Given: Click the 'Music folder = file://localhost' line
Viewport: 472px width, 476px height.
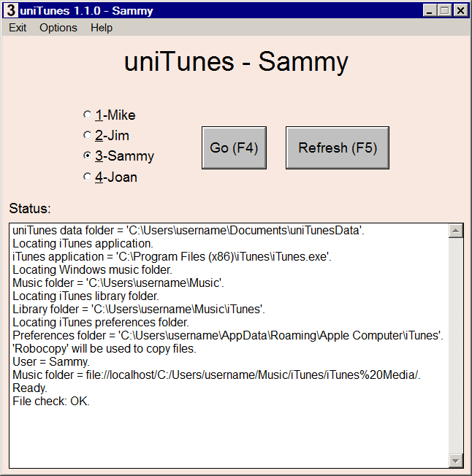Looking at the screenshot, I should tap(216, 375).
